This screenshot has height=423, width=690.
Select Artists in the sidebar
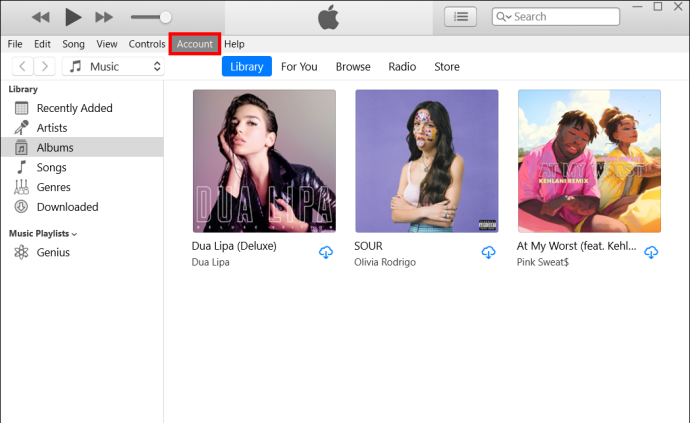[52, 128]
